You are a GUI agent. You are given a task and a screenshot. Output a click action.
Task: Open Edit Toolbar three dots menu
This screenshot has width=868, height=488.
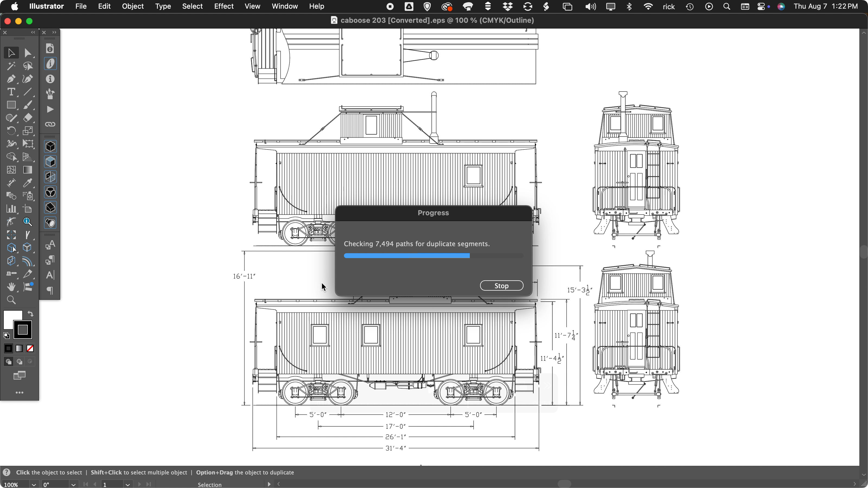[x=20, y=393]
